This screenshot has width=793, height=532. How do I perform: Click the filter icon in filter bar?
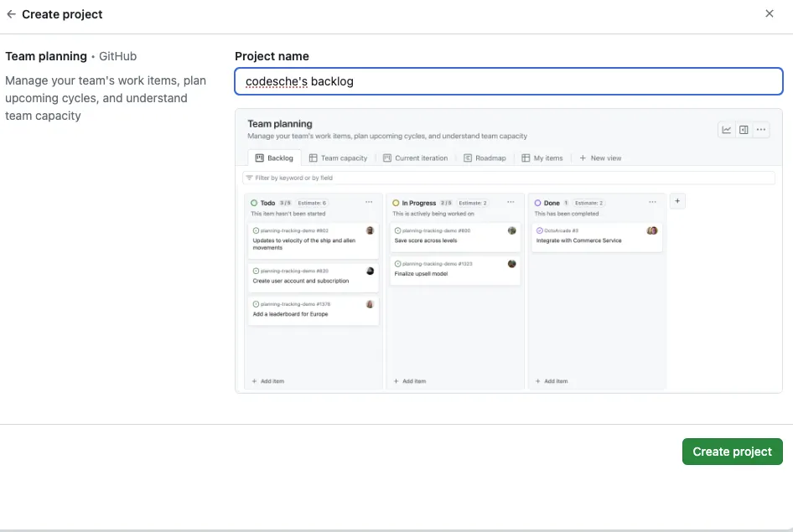[x=249, y=178]
